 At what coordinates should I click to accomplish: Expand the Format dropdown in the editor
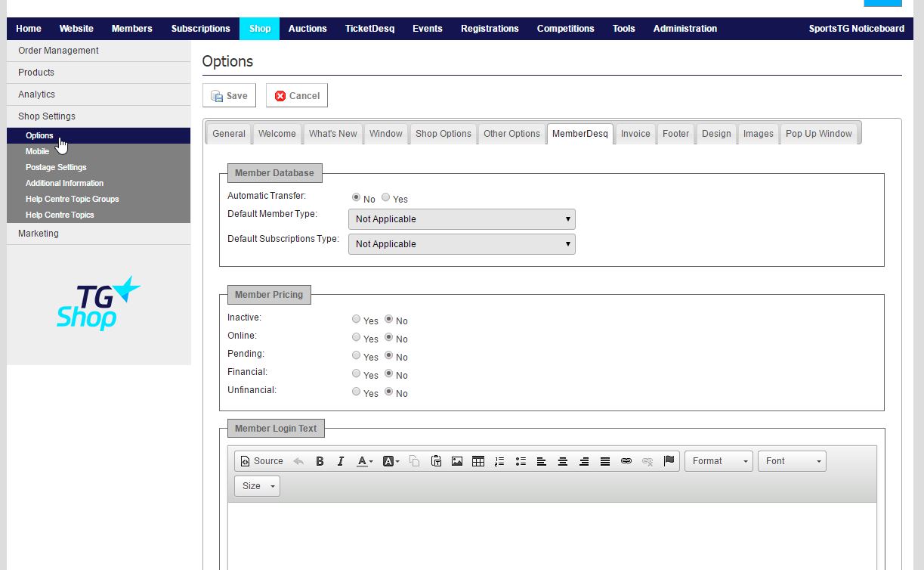[718, 461]
